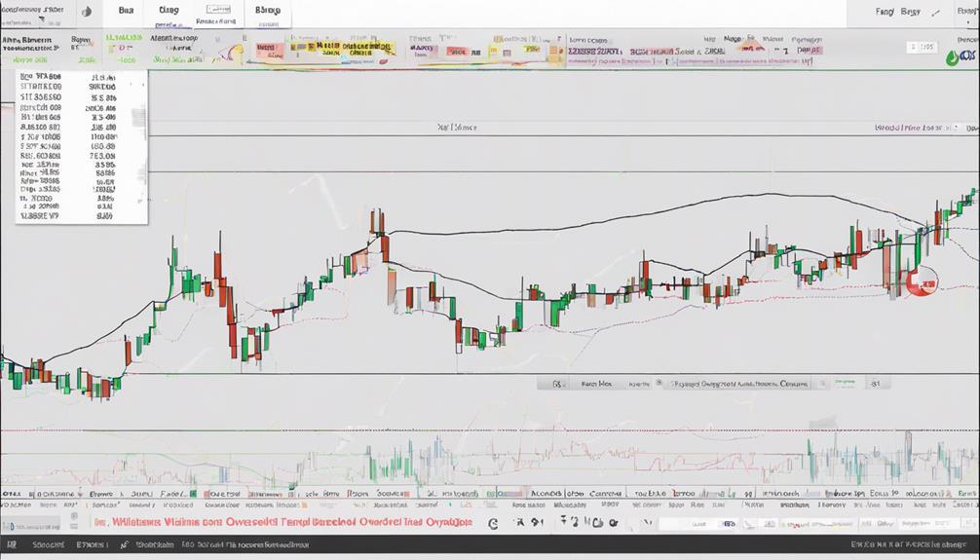980x560 pixels.
Task: Click the grid icon in the dark status bar
Action: (11, 545)
